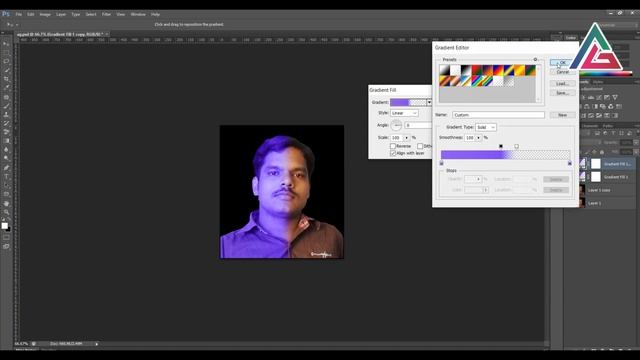Screen dimensions: 640x360
Task: Select the Eraser tool
Action: (x=6, y=132)
